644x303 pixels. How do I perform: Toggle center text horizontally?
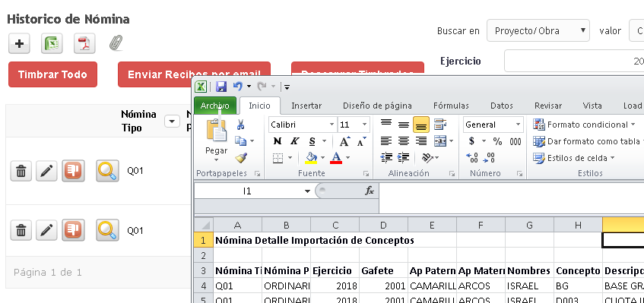pyautogui.click(x=404, y=141)
